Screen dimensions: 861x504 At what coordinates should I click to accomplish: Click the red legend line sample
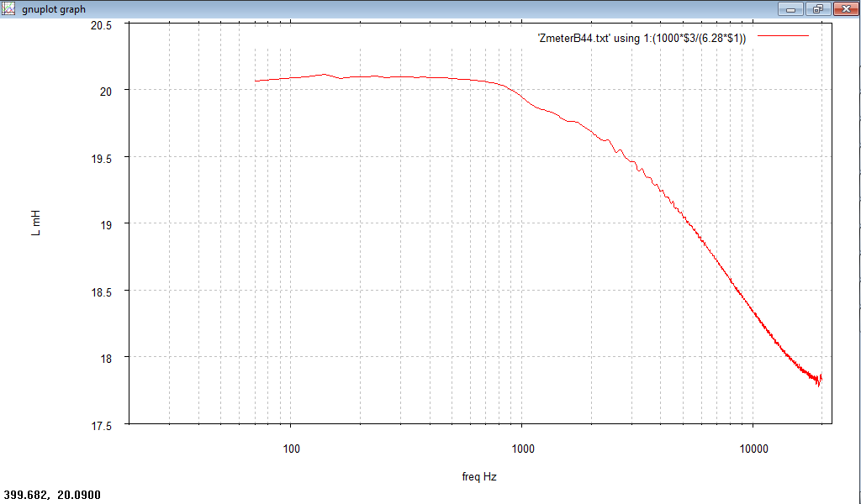(783, 36)
